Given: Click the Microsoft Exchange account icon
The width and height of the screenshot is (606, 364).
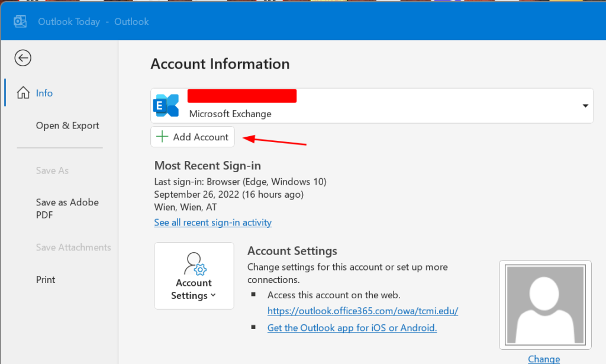Looking at the screenshot, I should (166, 105).
